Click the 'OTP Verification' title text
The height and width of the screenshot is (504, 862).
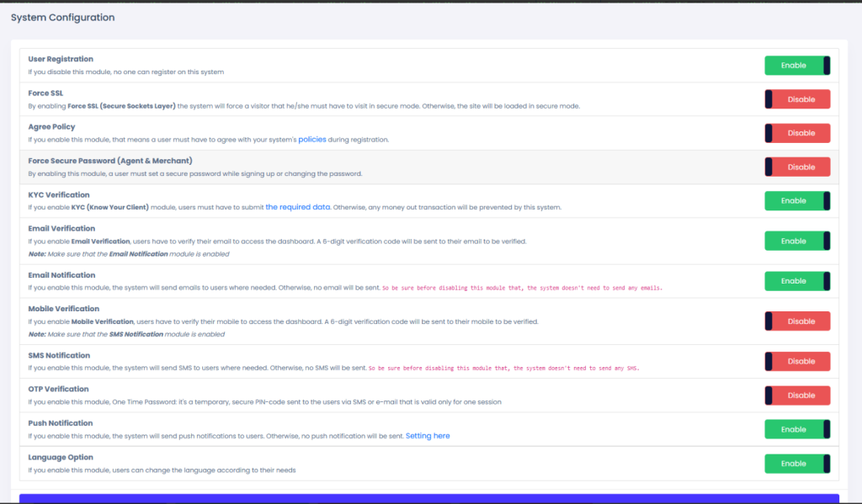pos(58,389)
